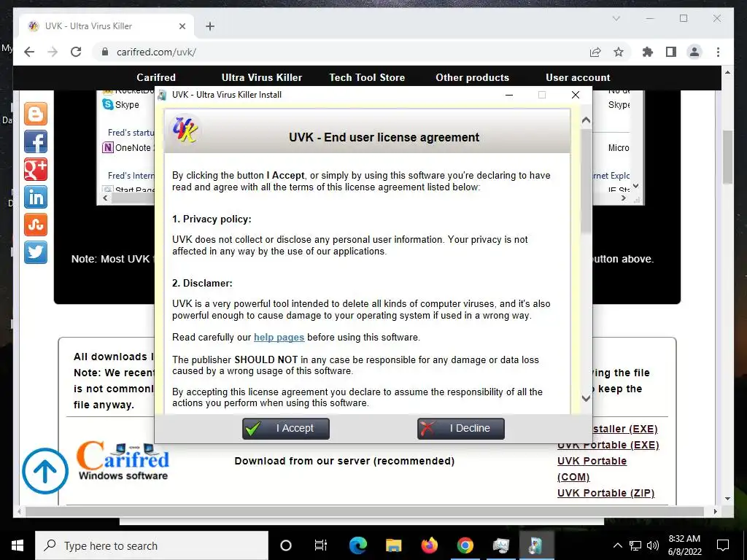Click the Carifred Windows software logo
The image size is (747, 560).
click(123, 461)
